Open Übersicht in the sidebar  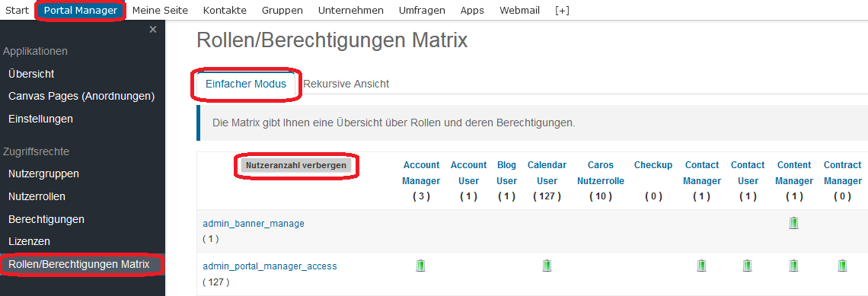click(31, 74)
